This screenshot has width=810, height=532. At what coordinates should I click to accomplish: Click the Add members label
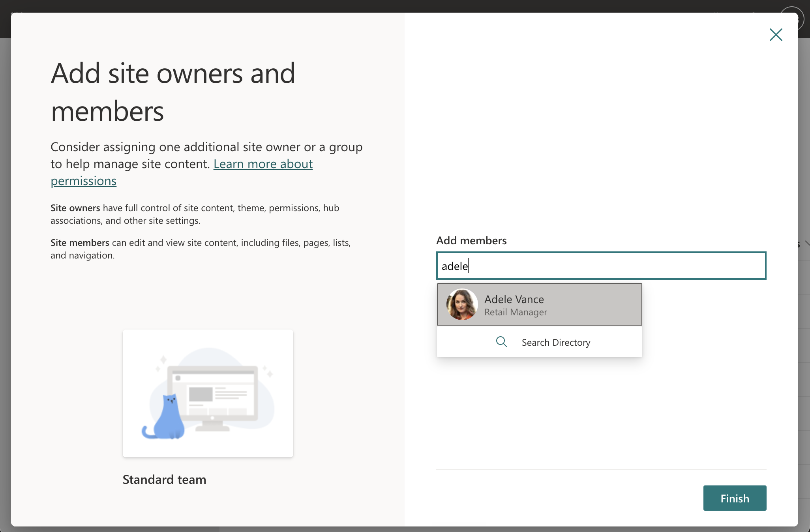click(471, 240)
